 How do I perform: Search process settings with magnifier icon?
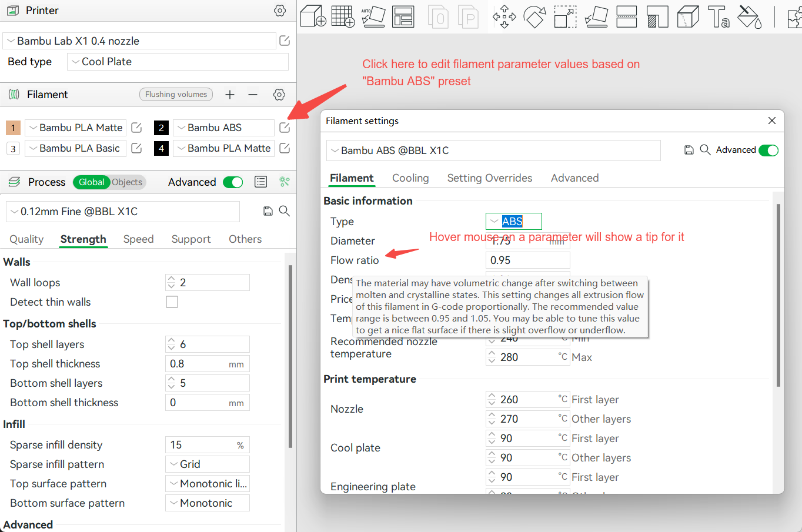pyautogui.click(x=285, y=211)
